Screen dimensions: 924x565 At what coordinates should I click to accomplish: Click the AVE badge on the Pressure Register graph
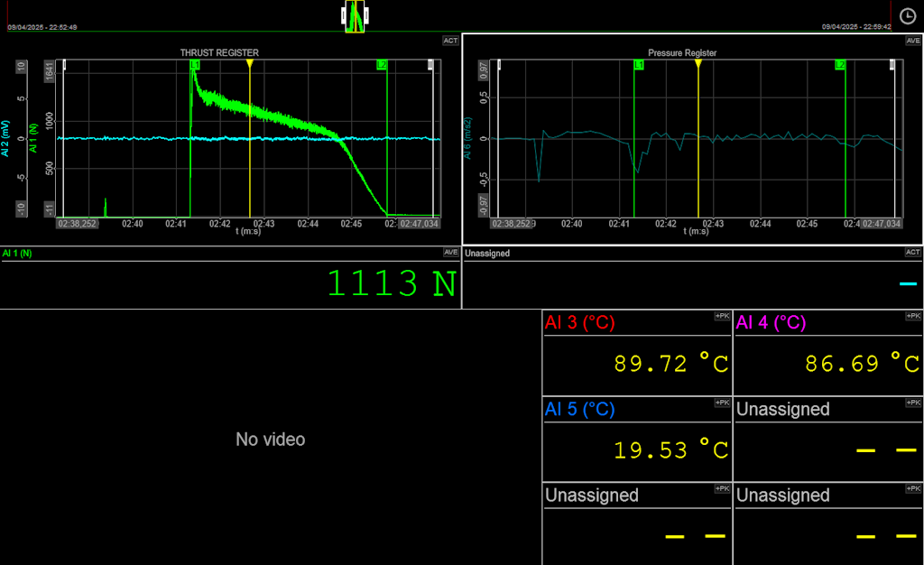tap(913, 41)
